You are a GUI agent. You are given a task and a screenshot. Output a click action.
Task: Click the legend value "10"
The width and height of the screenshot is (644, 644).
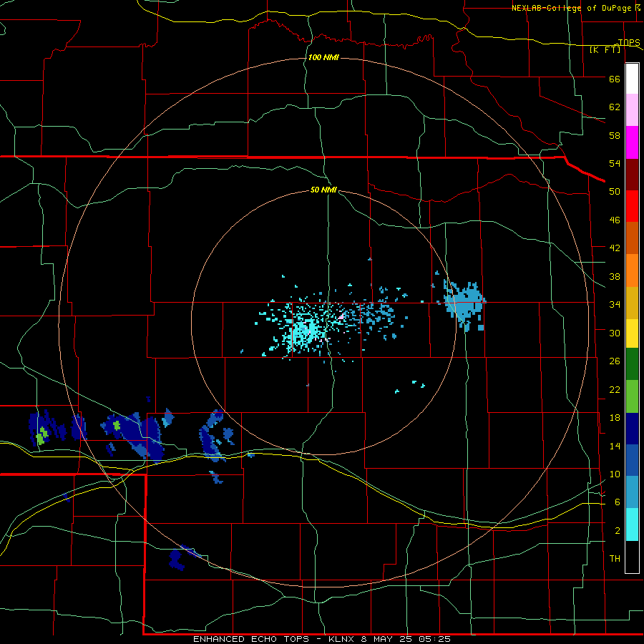[615, 474]
